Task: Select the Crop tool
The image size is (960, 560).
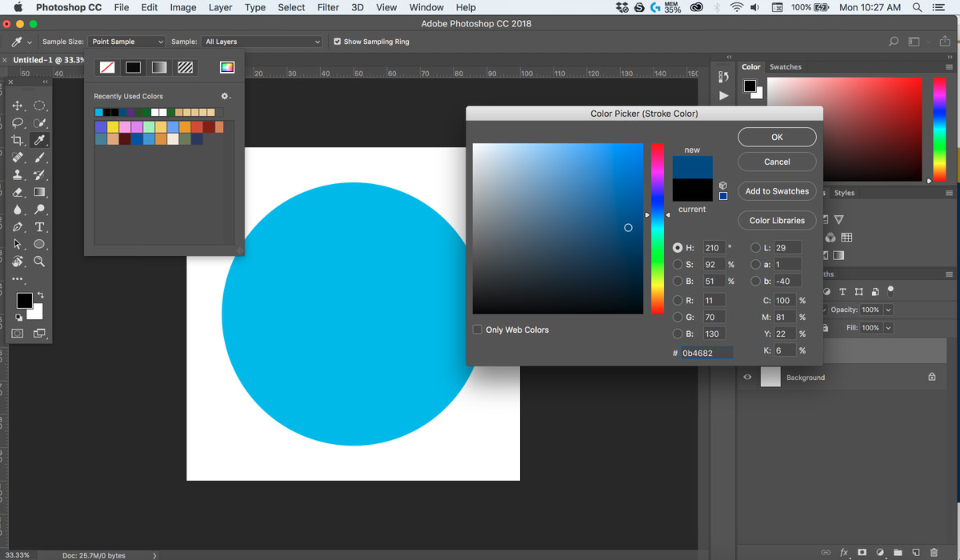Action: 18,140
